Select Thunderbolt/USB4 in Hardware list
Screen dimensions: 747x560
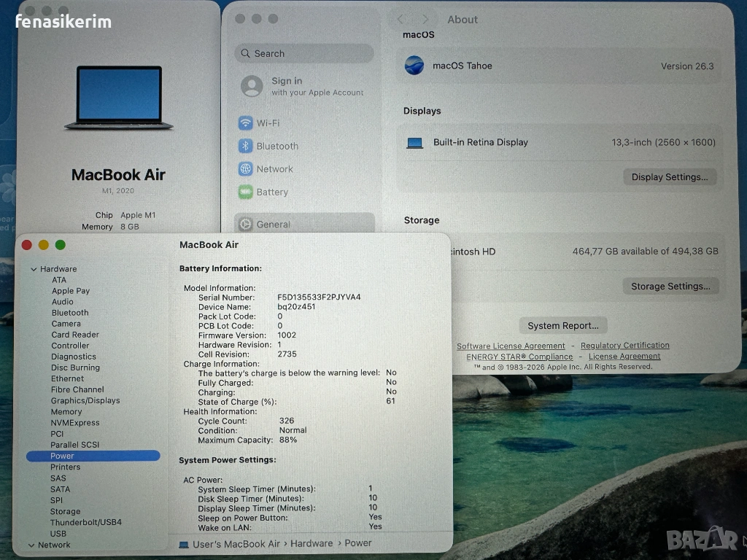tap(86, 522)
